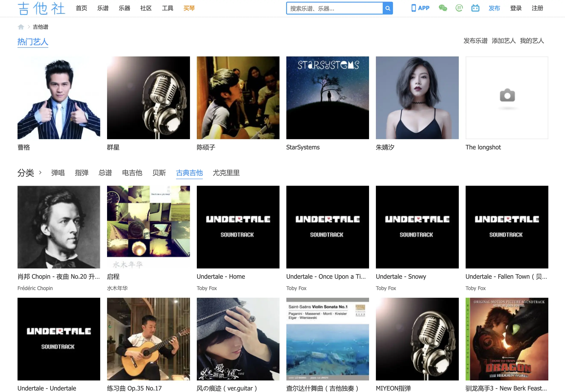Click the Undertale - Home title
Image resolution: width=565 pixels, height=392 pixels.
coord(221,277)
